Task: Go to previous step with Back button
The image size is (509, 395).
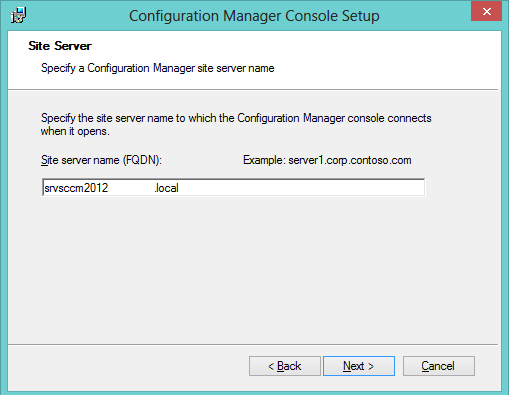Action: (285, 366)
